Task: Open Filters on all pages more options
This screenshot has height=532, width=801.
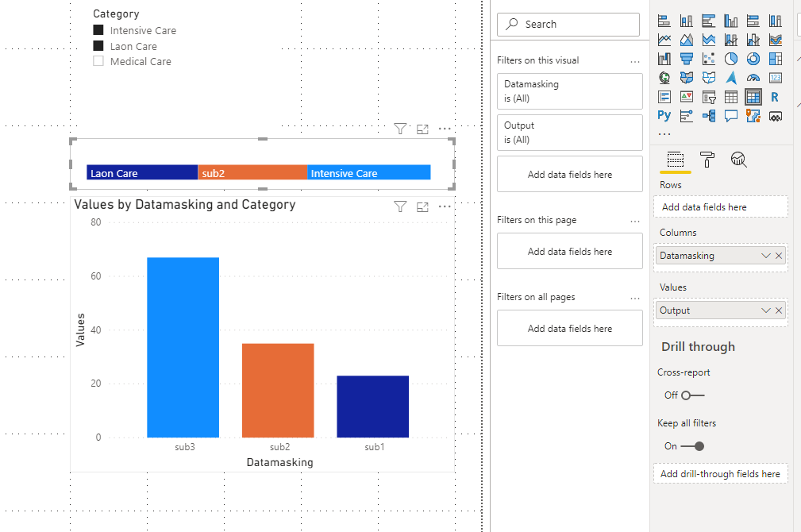Action: [x=635, y=299]
